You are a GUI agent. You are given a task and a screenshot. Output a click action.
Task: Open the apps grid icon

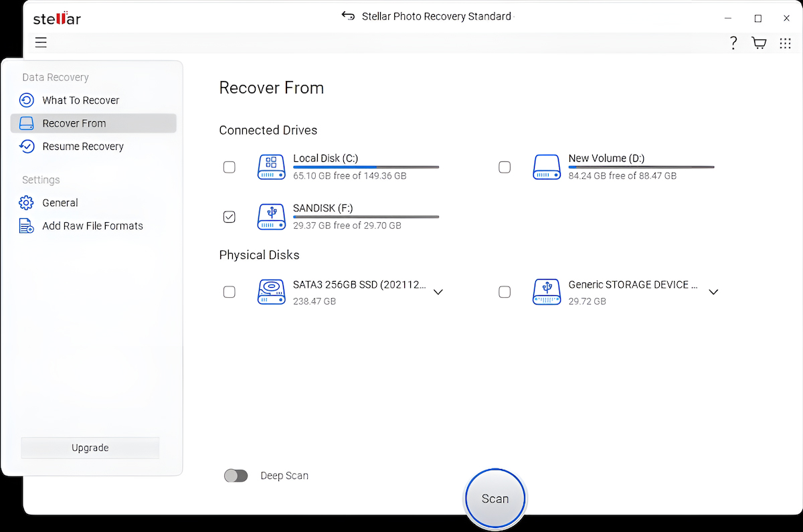(x=785, y=42)
